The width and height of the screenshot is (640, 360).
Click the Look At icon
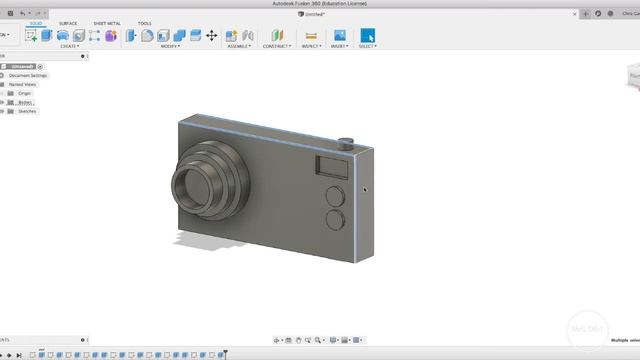click(x=289, y=340)
